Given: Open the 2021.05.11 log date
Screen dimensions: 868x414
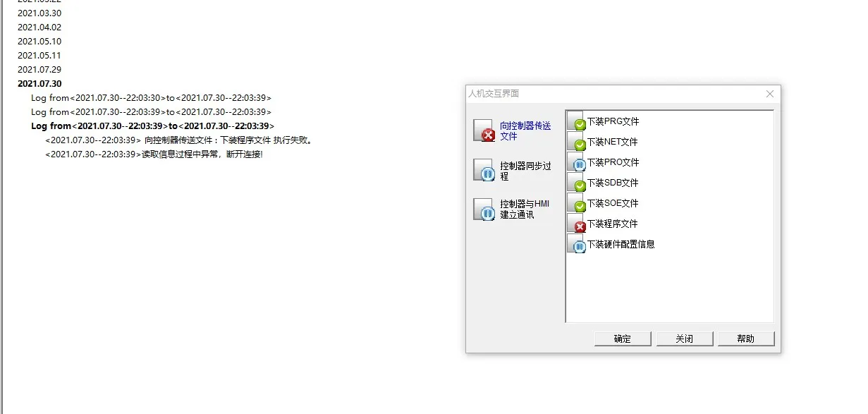Looking at the screenshot, I should pyautogui.click(x=39, y=55).
